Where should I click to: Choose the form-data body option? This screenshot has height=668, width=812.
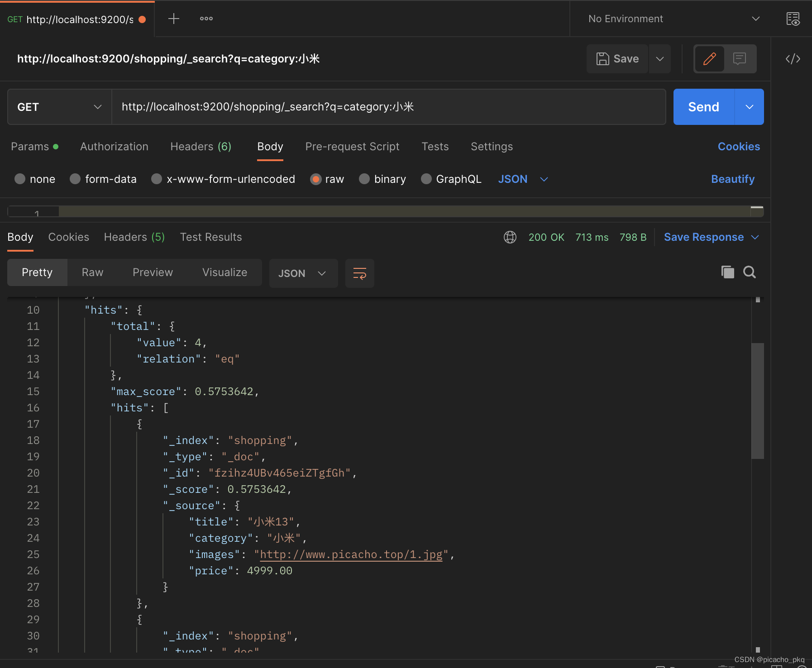click(75, 179)
